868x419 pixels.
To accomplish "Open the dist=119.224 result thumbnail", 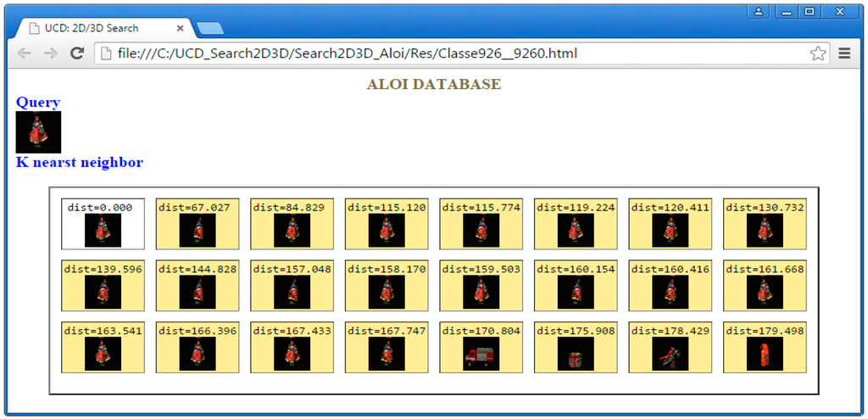I will (x=576, y=230).
